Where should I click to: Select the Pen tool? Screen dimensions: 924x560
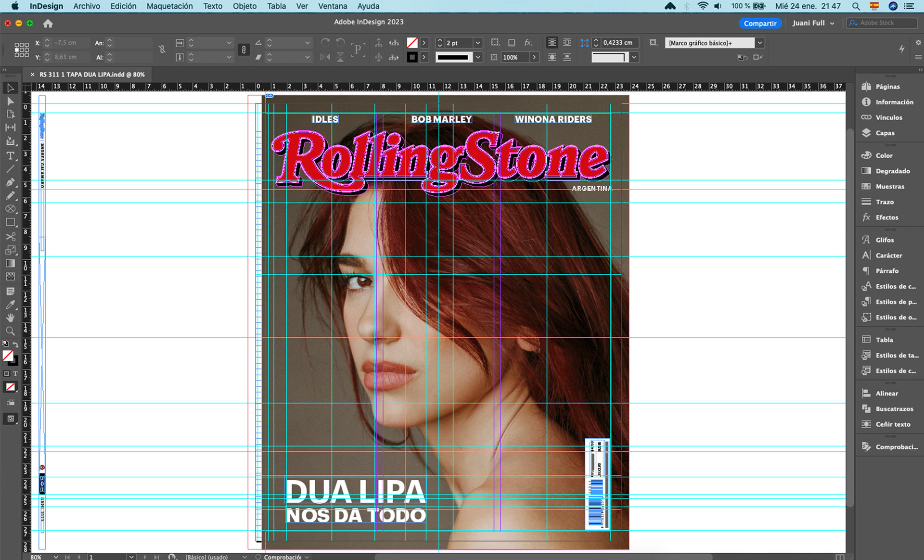[x=10, y=182]
